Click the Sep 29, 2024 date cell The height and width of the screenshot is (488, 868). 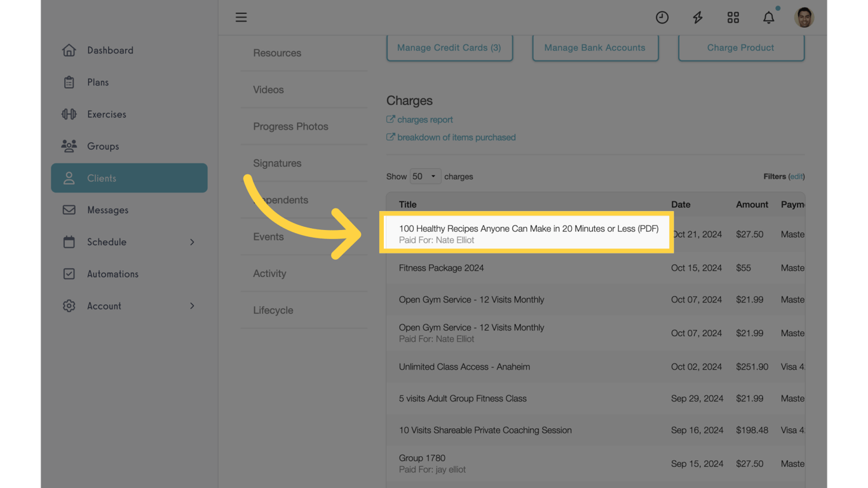[697, 399]
